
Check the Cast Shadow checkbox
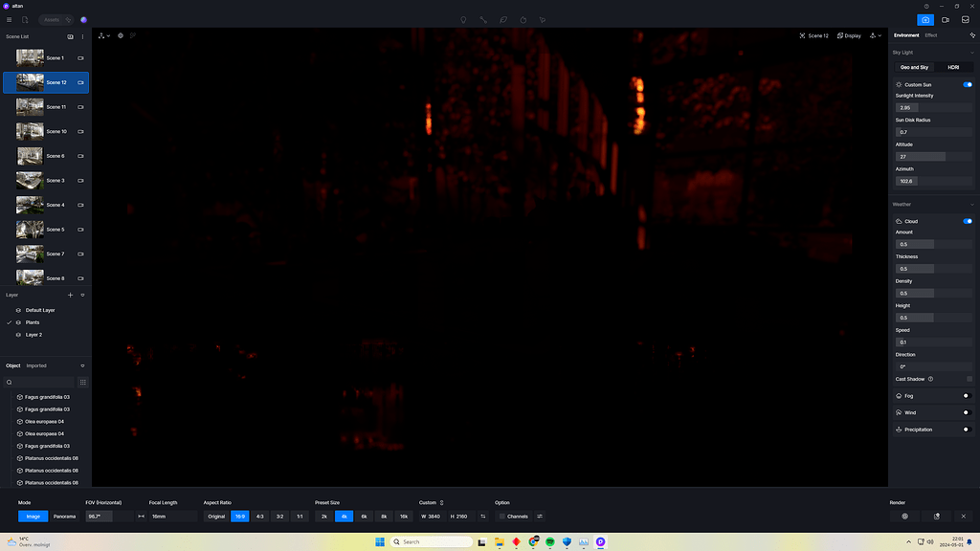point(969,379)
